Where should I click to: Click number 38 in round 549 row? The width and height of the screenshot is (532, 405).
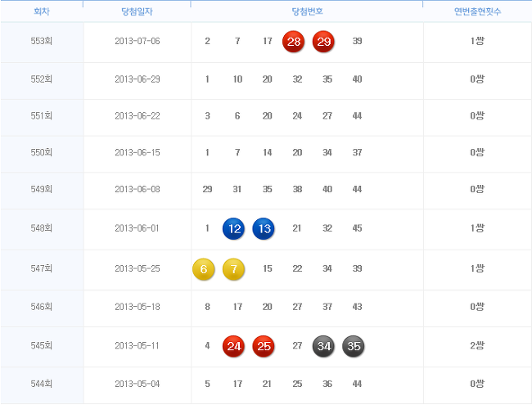pos(297,189)
